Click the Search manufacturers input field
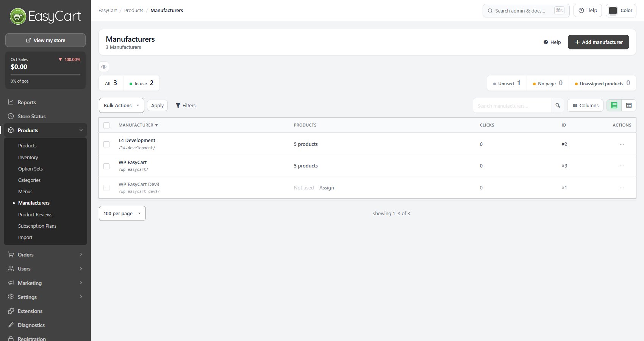This screenshot has height=341, width=644. pyautogui.click(x=512, y=105)
